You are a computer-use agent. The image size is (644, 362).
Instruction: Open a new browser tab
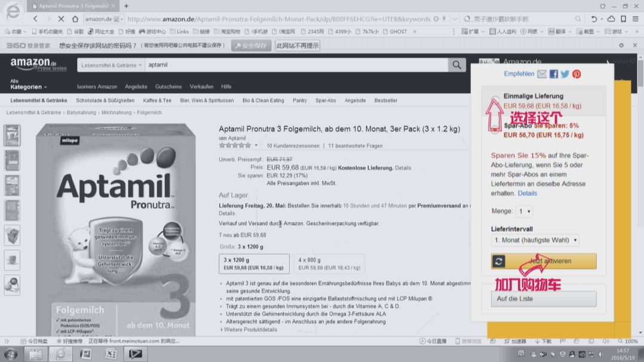tap(126, 6)
